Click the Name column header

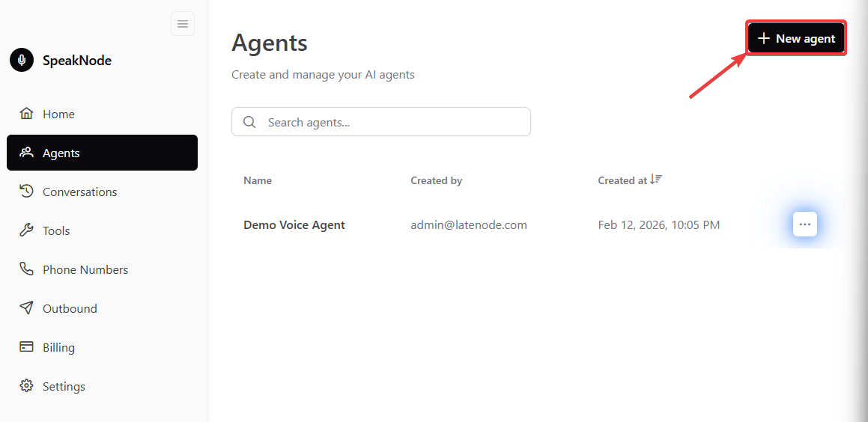coord(258,180)
